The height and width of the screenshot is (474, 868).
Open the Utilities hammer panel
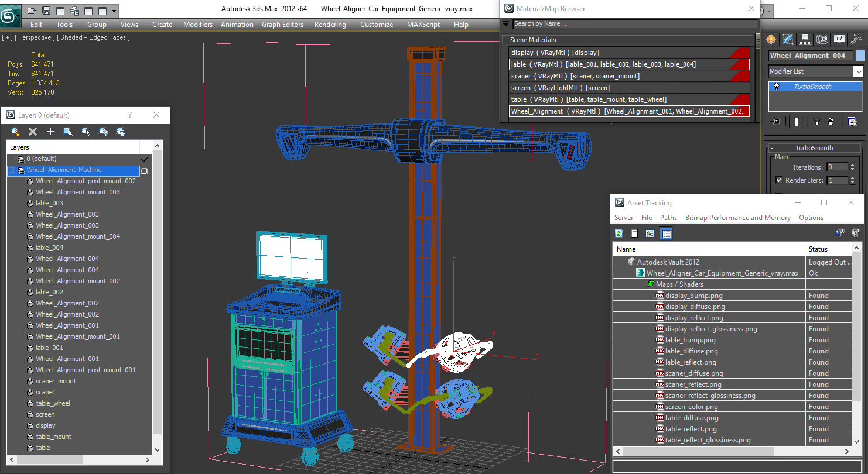pos(856,39)
